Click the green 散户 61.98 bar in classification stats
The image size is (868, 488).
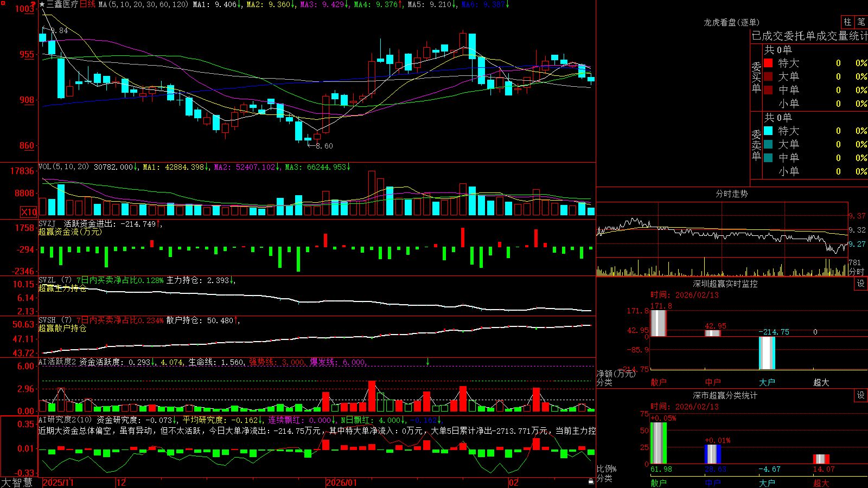coord(658,443)
